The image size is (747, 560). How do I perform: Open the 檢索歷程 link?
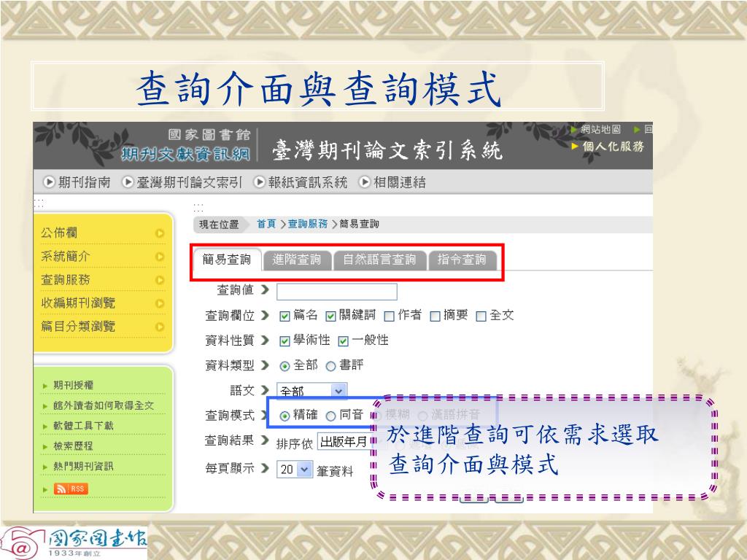[x=73, y=446]
